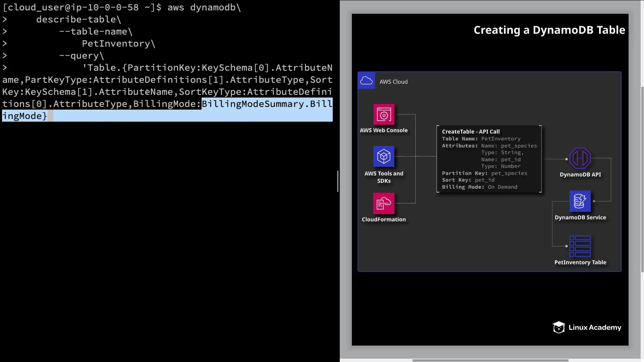Click the PetInventory table name in the terminal
The image size is (644, 362).
click(116, 44)
